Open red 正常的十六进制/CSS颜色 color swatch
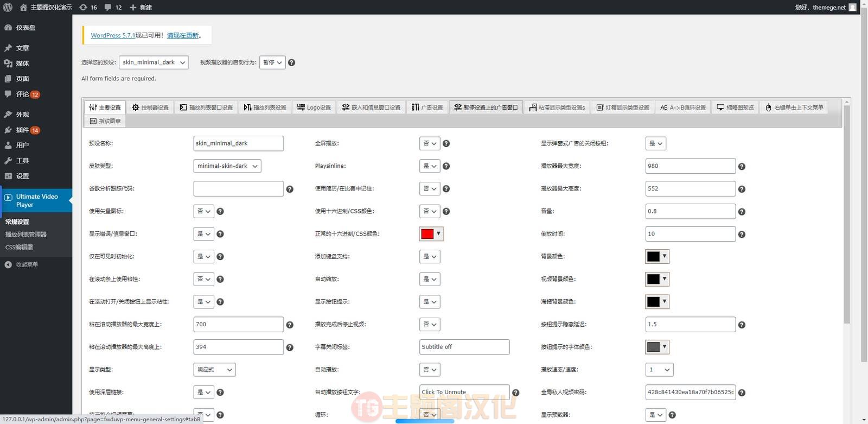Viewport: 868px width, 424px height. (x=431, y=234)
